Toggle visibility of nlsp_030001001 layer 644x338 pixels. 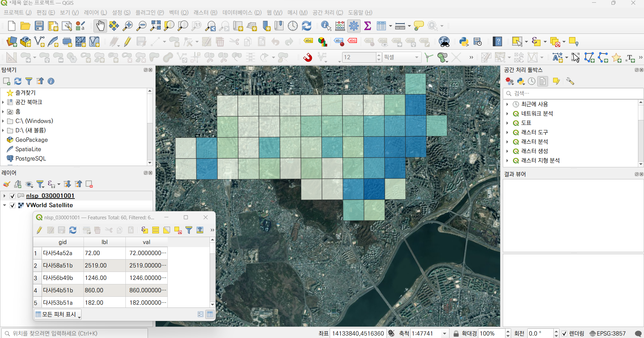coord(12,196)
